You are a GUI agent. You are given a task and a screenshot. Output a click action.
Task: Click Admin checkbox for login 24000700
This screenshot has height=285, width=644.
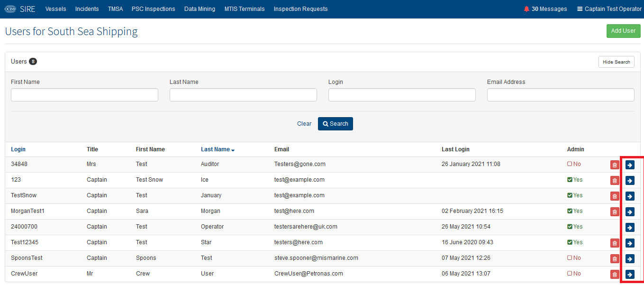(570, 227)
